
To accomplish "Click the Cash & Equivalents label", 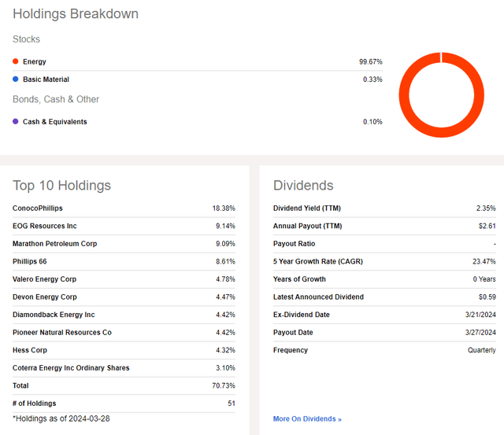I will pyautogui.click(x=55, y=122).
